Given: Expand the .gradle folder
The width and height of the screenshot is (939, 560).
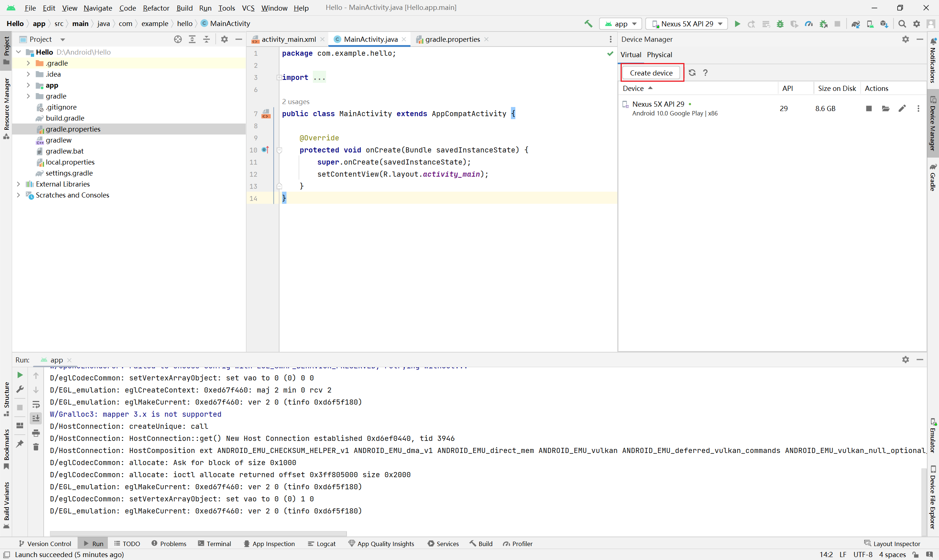Looking at the screenshot, I should click(28, 63).
